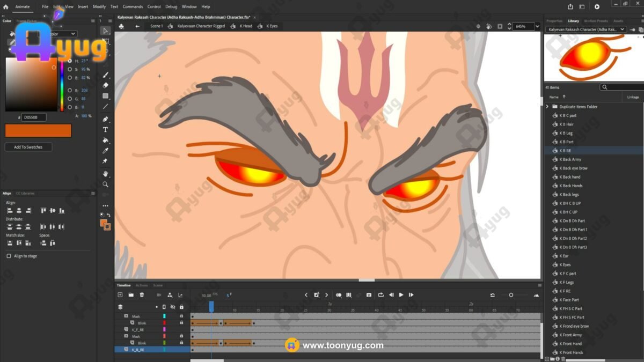
Task: Play the timeline animation
Action: pos(401,295)
